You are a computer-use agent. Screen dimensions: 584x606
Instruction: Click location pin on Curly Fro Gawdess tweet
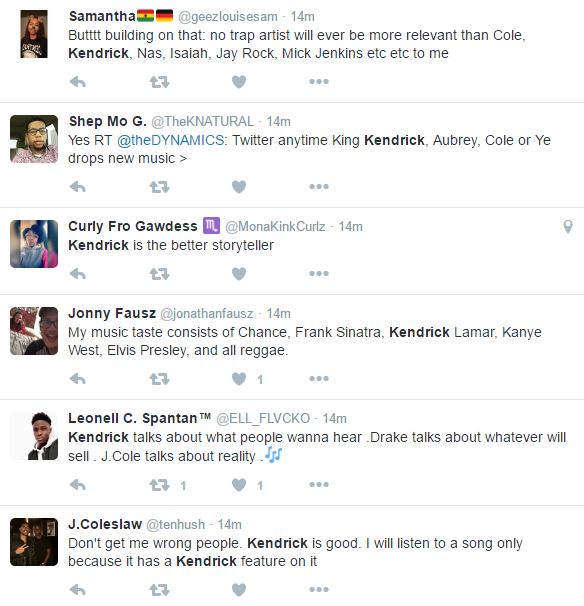click(x=568, y=227)
